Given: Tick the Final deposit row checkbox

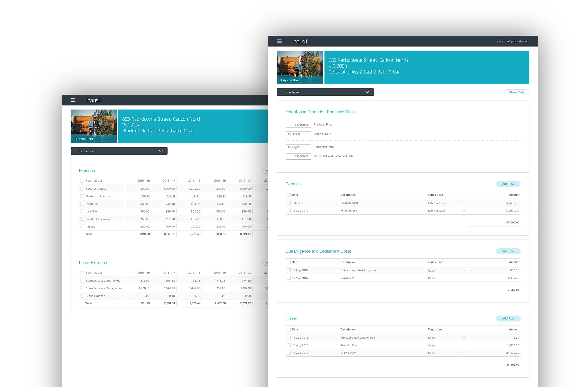Looking at the screenshot, I should 288,211.
